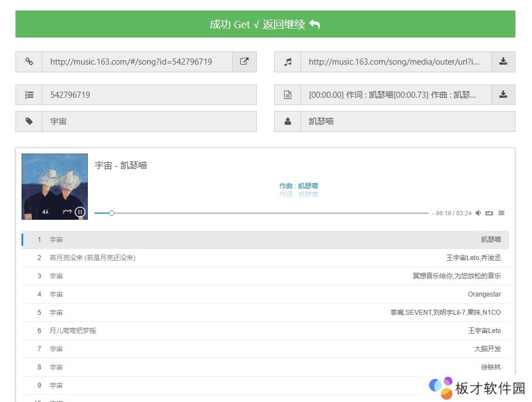Download the music file via download icon
The height and width of the screenshot is (402, 532).
coord(503,62)
